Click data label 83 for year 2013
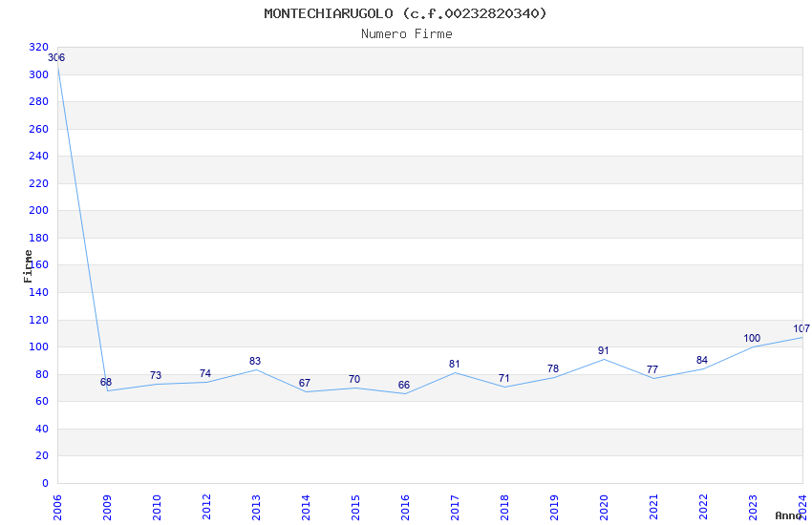This screenshot has width=812, height=525. (x=255, y=361)
